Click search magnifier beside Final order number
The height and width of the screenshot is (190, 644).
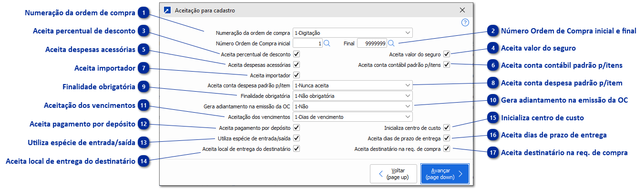pyautogui.click(x=391, y=43)
